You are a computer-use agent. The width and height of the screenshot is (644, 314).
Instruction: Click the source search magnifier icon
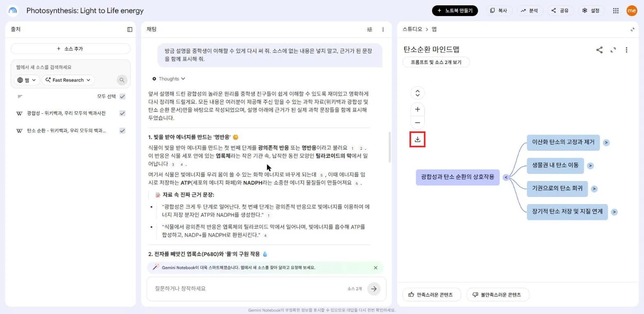coord(122,80)
